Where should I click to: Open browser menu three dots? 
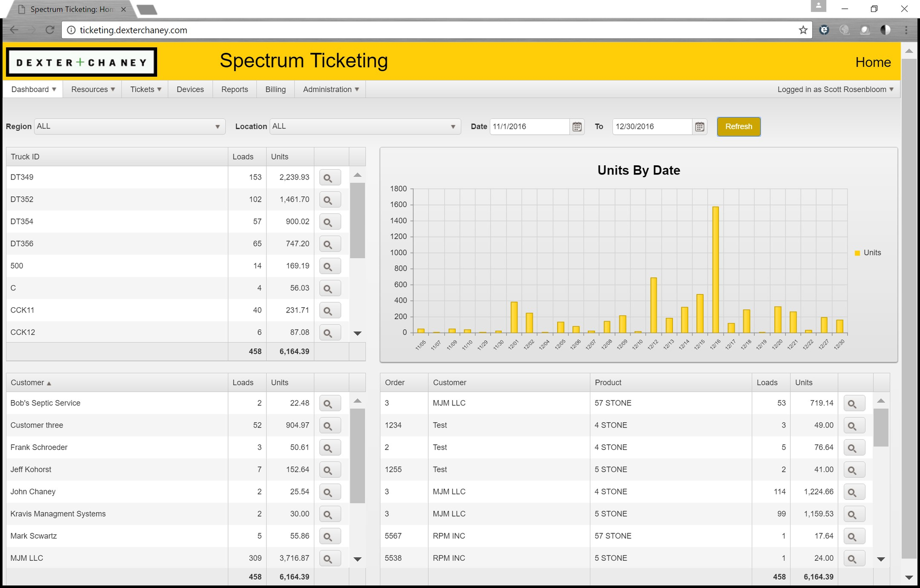[906, 30]
